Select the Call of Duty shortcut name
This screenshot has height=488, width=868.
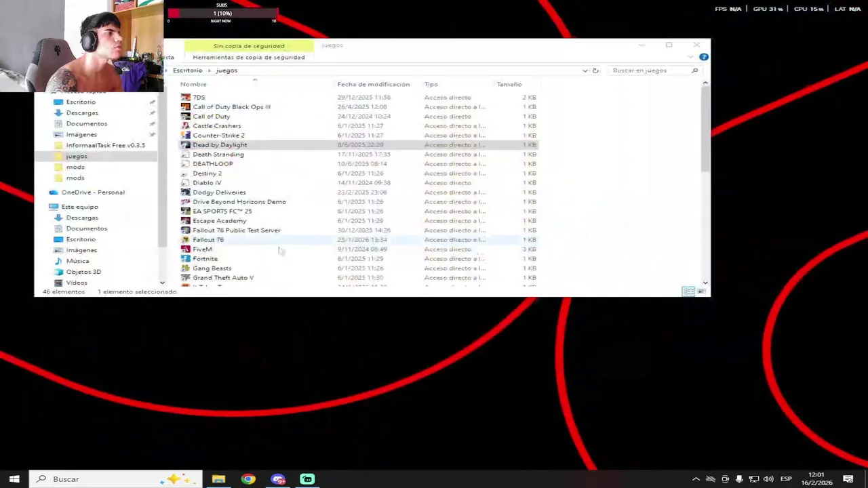(211, 117)
